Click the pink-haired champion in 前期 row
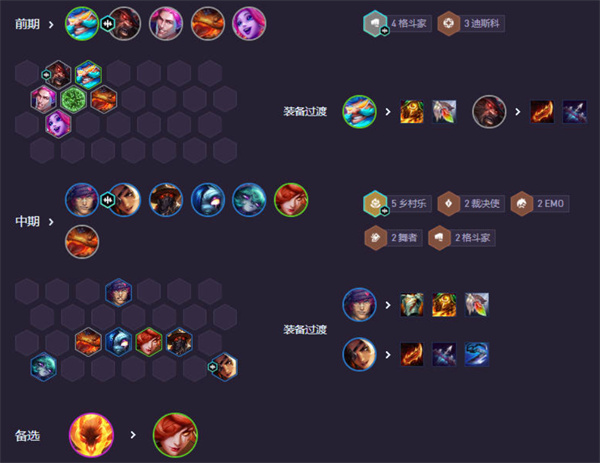 (x=166, y=24)
